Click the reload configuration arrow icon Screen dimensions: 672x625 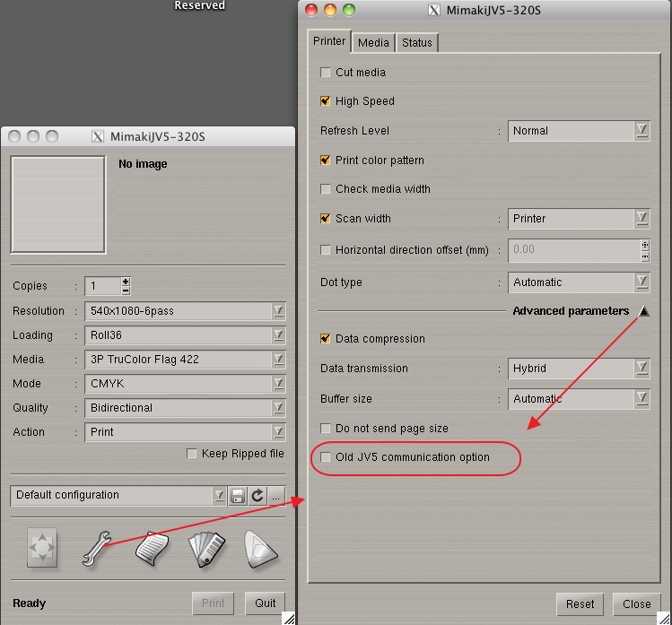pyautogui.click(x=257, y=496)
